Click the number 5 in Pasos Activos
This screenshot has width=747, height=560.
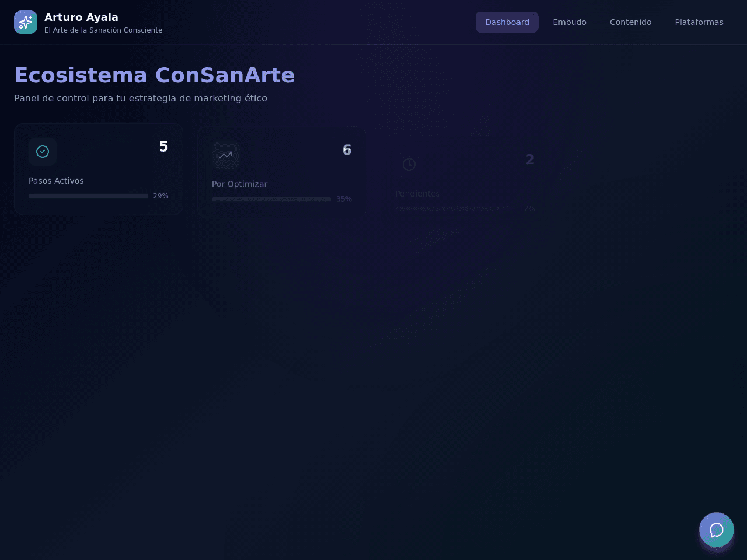163,147
